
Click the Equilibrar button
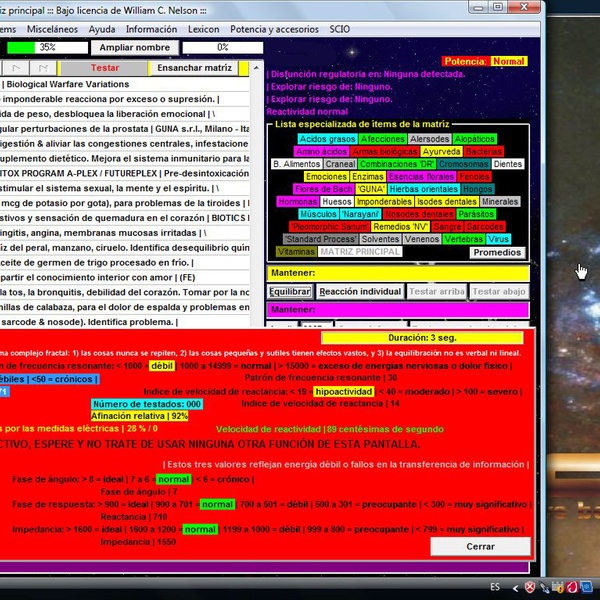(x=290, y=291)
